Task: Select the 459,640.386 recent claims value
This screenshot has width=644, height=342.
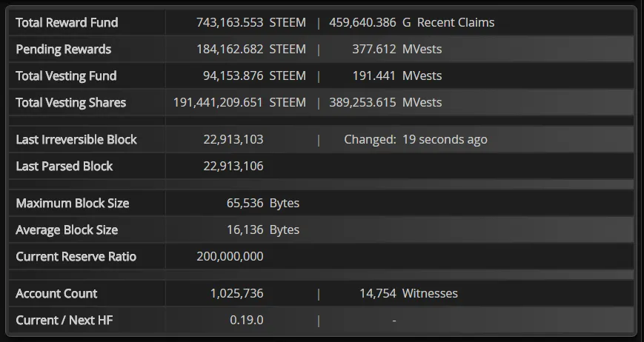Action: click(x=362, y=22)
